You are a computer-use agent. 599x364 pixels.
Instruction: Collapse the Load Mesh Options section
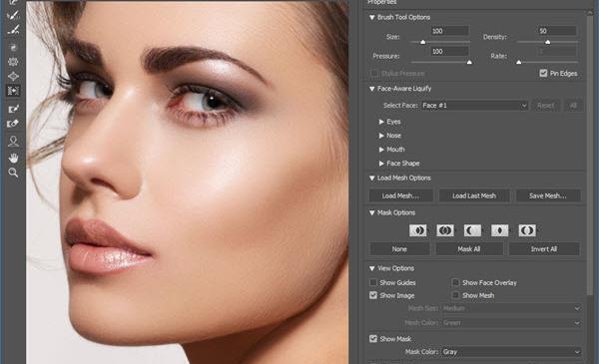(371, 179)
